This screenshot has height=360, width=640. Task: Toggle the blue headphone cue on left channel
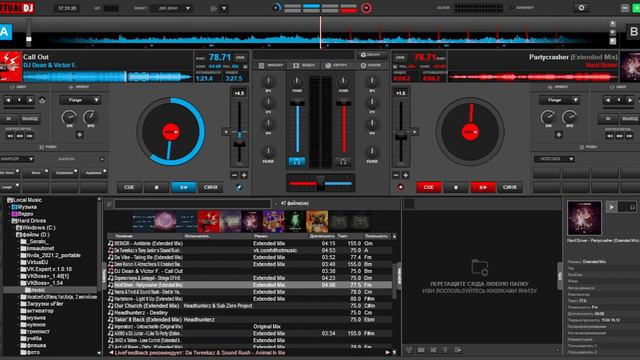(x=297, y=162)
